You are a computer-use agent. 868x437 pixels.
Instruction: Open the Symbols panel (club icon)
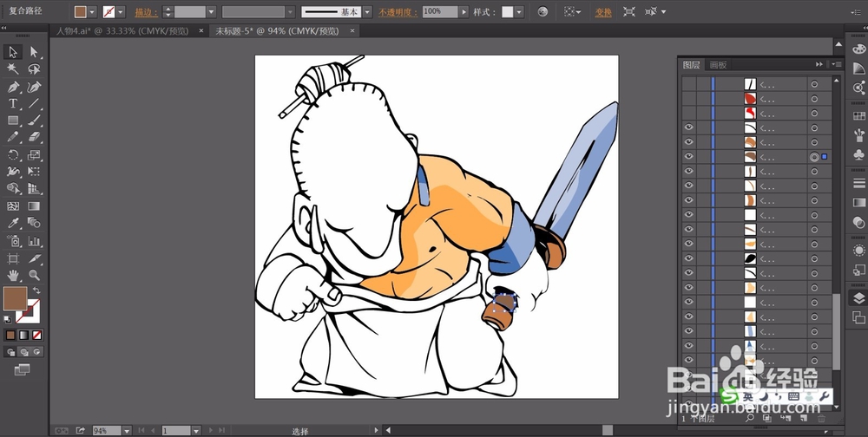point(858,153)
